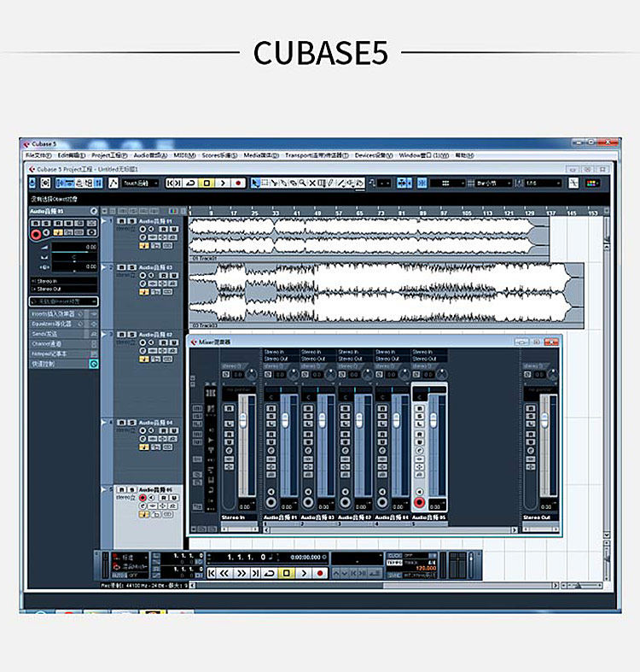This screenshot has width=640, height=672.
Task: Select the Object Selection arrow tool
Action: point(255,183)
